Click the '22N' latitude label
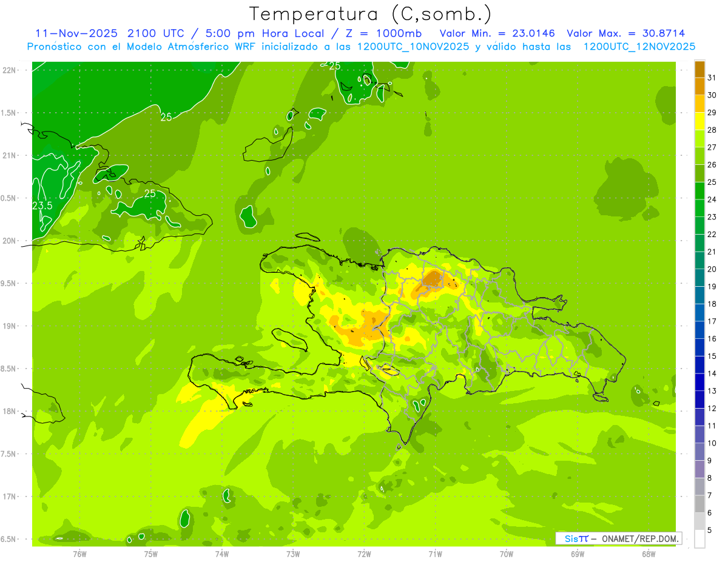 (x=10, y=70)
